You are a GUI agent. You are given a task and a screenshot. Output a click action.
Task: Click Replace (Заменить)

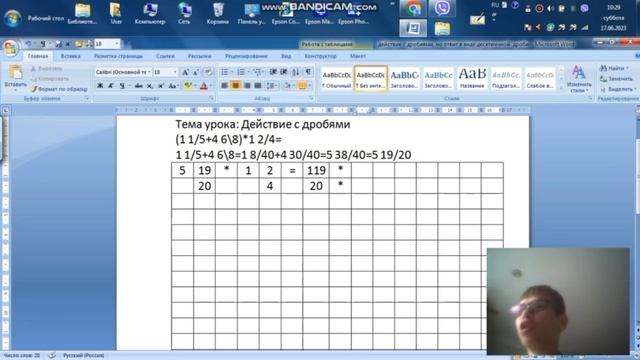pyautogui.click(x=616, y=79)
